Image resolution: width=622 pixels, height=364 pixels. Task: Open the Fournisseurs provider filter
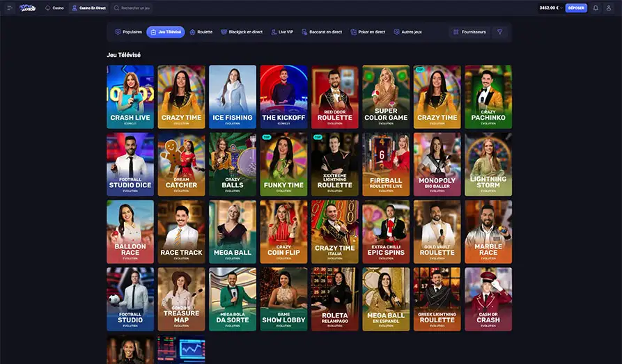tap(470, 32)
